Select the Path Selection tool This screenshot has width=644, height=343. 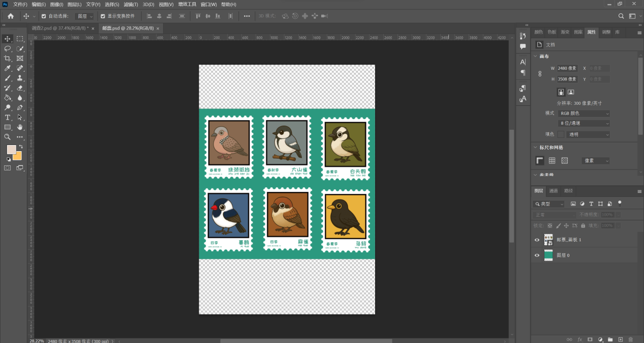(20, 117)
